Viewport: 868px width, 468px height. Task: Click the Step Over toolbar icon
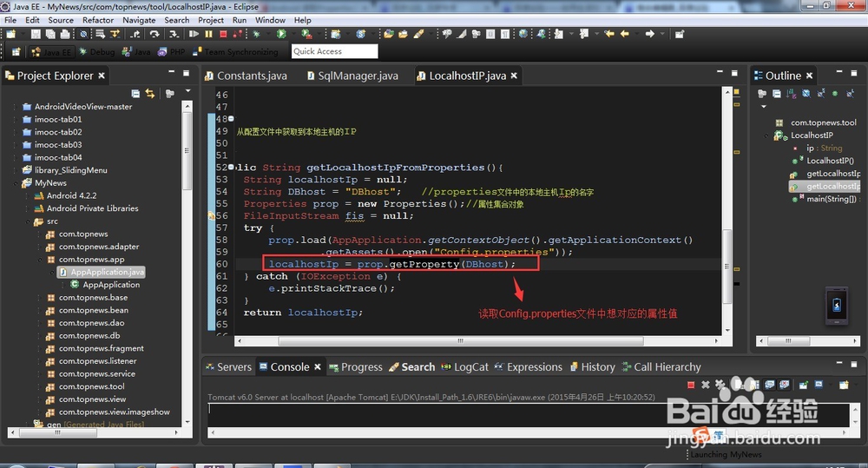point(155,35)
